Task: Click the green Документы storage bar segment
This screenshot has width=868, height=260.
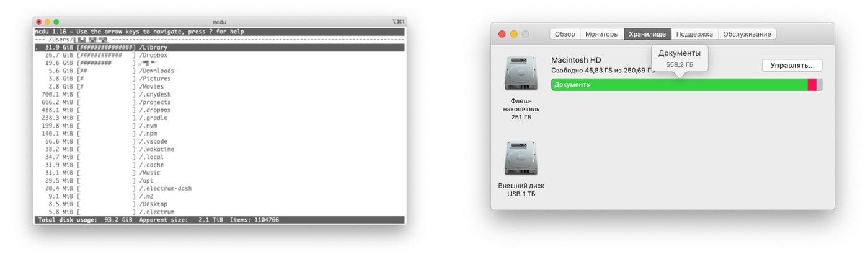Action: (x=679, y=85)
